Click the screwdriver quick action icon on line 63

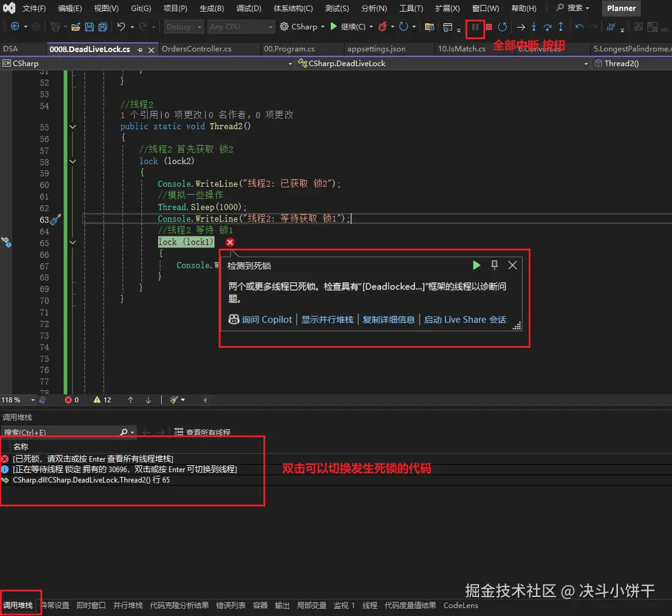[56, 220]
